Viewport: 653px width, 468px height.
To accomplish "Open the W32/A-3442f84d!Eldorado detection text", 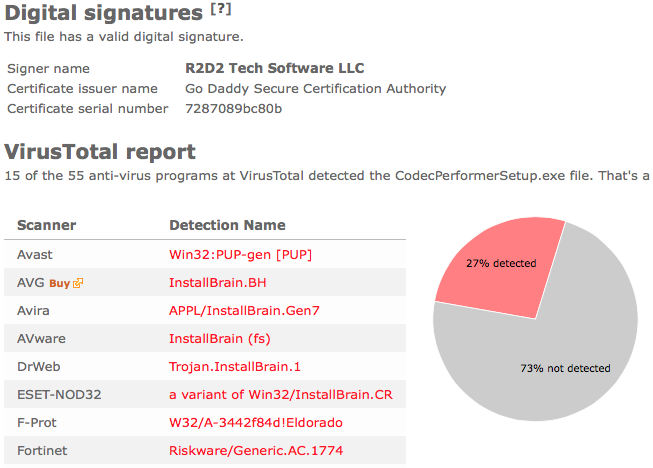I will [x=256, y=423].
